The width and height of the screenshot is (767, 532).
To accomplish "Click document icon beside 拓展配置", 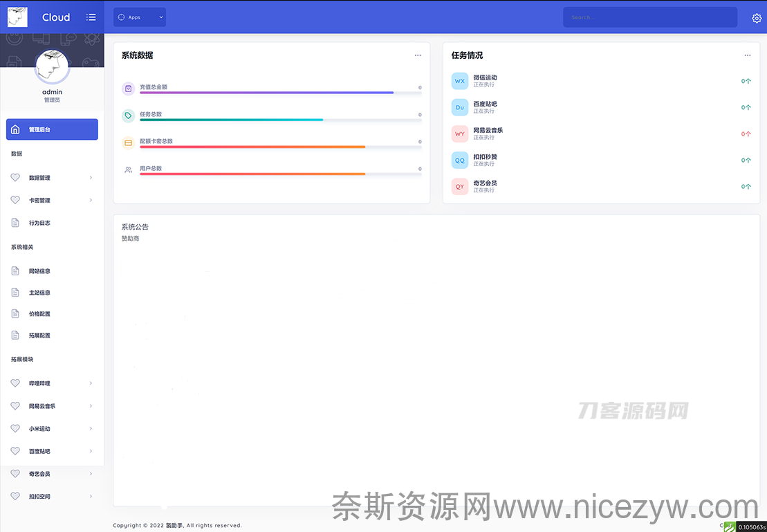I will [15, 336].
